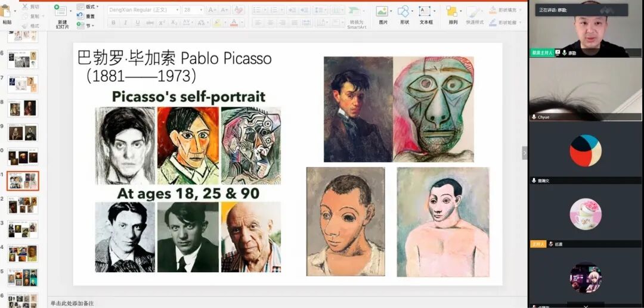This screenshot has width=644, height=308.
Task: Open the font color dropdown arrow
Action: [x=242, y=23]
